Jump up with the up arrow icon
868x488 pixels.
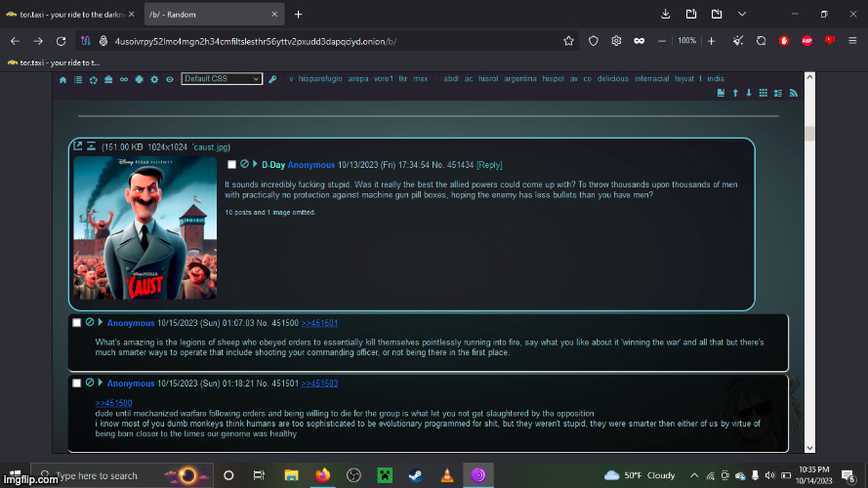[735, 93]
